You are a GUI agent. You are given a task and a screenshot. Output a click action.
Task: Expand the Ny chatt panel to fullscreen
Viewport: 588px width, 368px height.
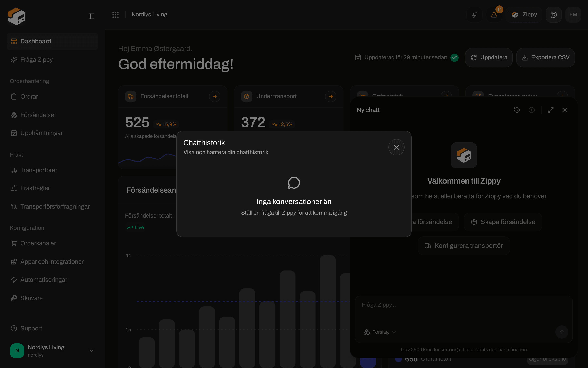pyautogui.click(x=551, y=110)
